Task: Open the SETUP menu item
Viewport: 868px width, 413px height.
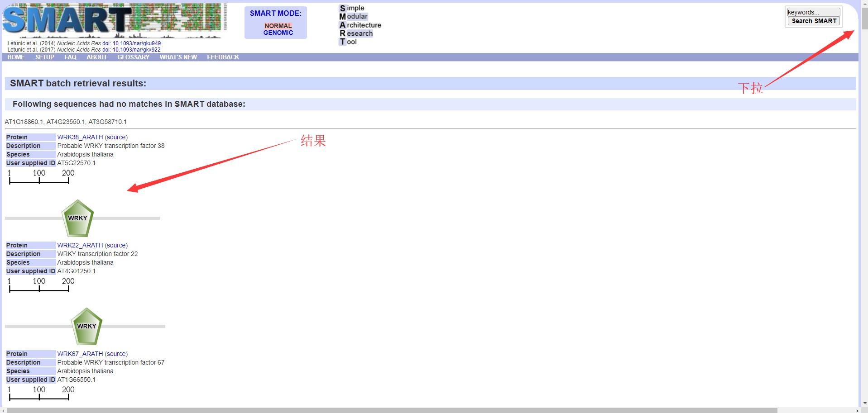Action: pos(45,57)
